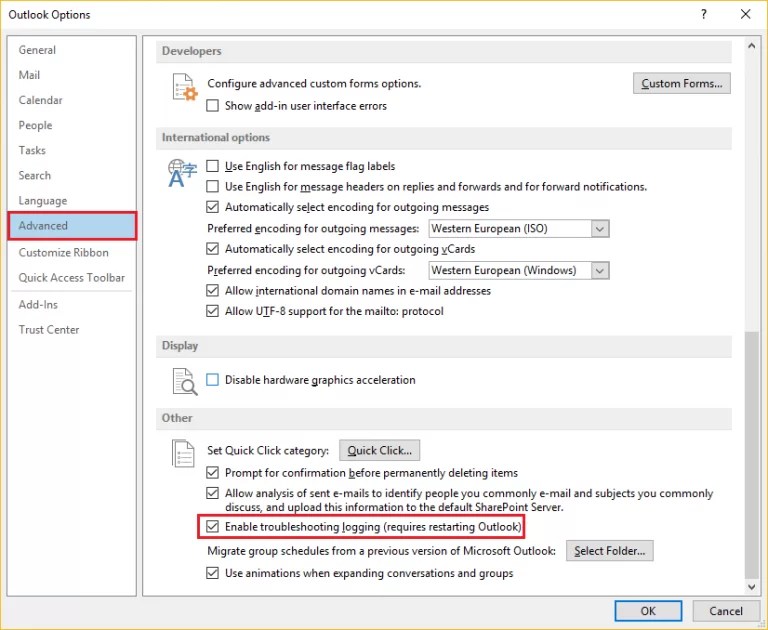Click the vertical scrollbar thumb
The height and width of the screenshot is (630, 768).
coord(751,455)
